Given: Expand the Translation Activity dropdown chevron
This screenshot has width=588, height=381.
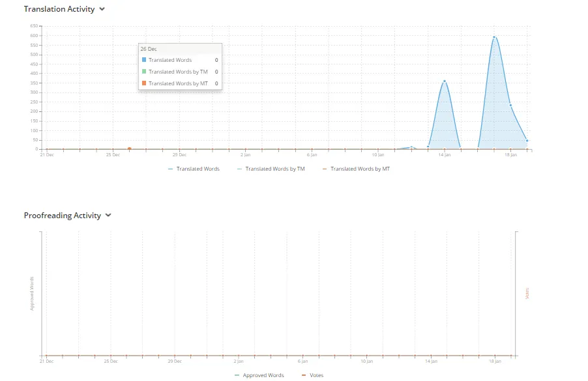Looking at the screenshot, I should [102, 9].
